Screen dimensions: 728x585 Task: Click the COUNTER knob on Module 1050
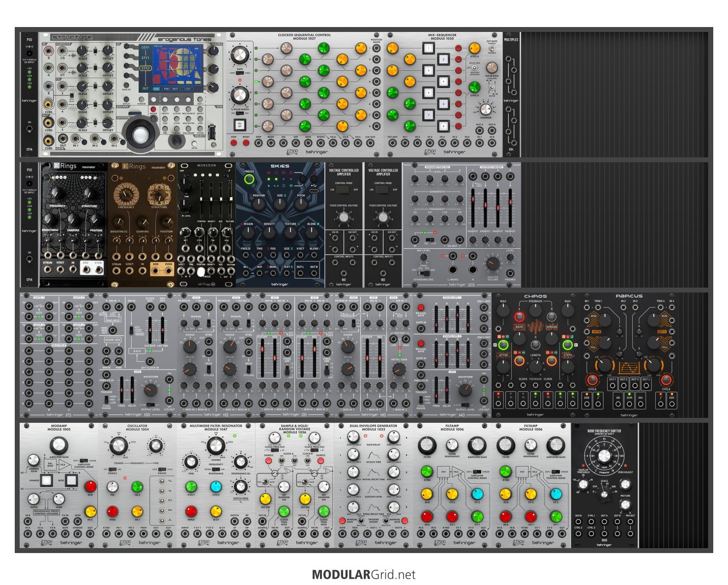coord(486,109)
